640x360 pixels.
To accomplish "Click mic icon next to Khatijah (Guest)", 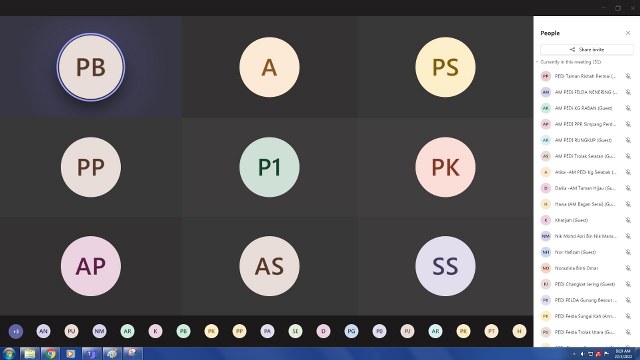I will click(628, 220).
